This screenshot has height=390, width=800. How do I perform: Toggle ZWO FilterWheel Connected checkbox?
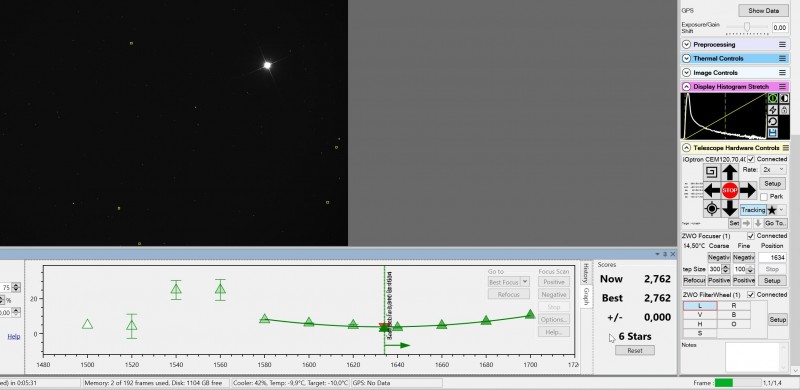[x=751, y=295]
